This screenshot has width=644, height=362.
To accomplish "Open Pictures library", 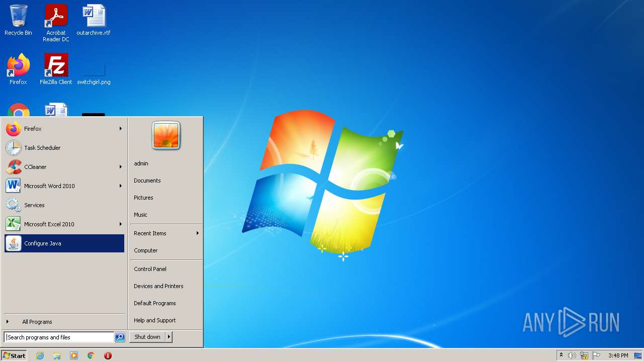I will (x=166, y=198).
